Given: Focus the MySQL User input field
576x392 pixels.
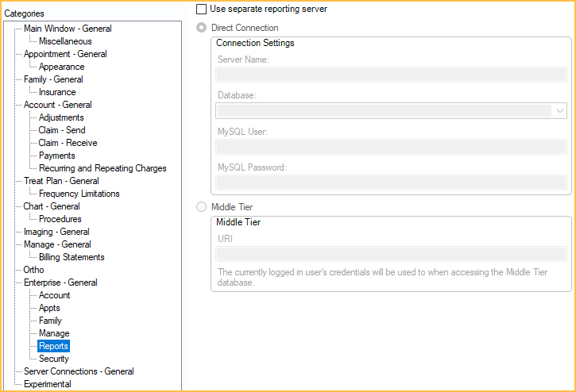Looking at the screenshot, I should [x=391, y=147].
